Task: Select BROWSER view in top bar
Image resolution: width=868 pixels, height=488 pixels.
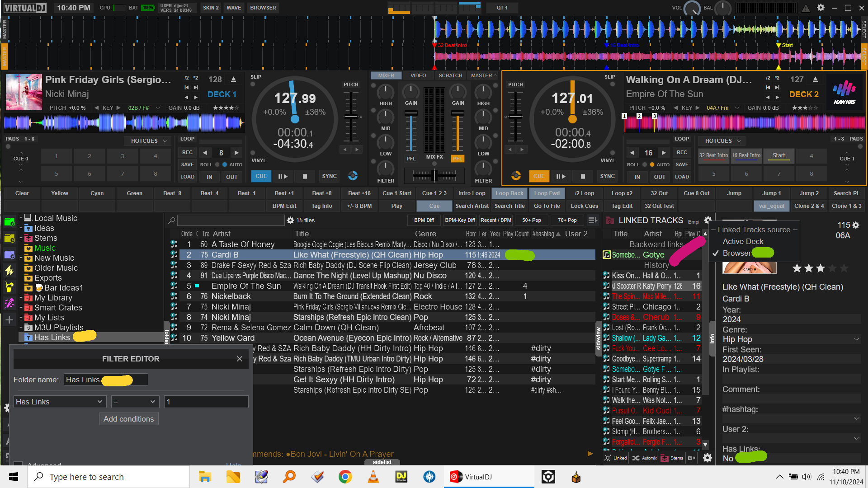Action: click(263, 8)
